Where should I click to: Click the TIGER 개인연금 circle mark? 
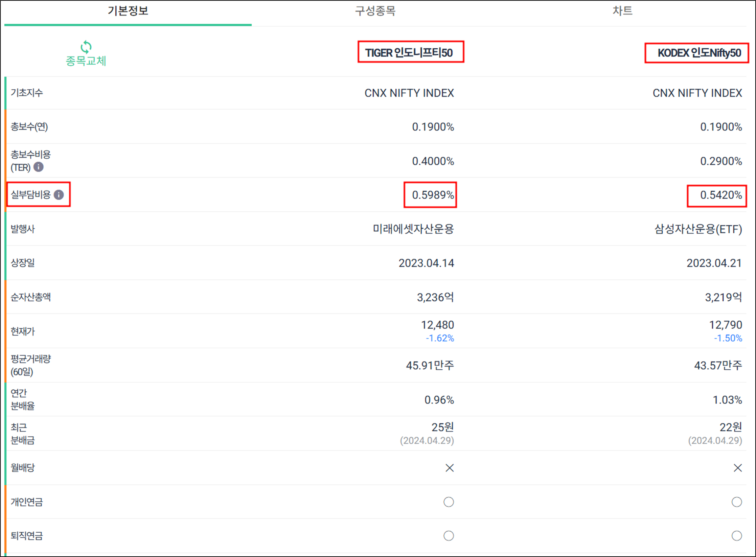click(x=449, y=502)
